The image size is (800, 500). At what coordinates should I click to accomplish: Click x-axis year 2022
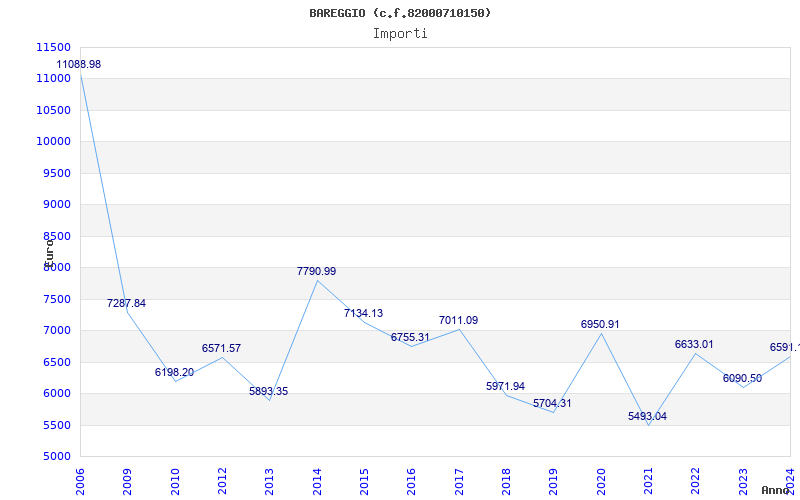click(695, 482)
